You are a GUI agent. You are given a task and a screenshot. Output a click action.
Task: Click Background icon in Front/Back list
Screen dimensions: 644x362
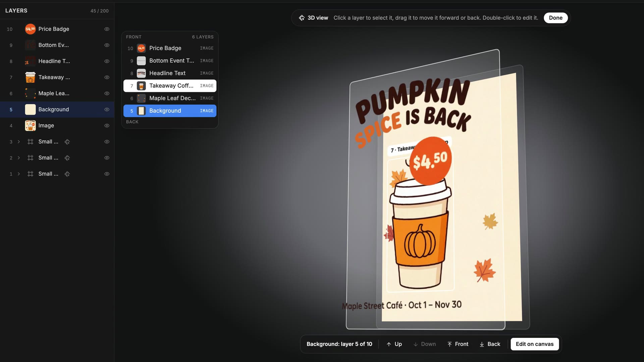coord(141,111)
